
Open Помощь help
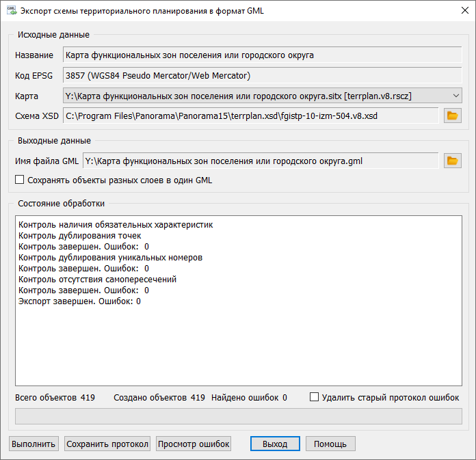point(330,444)
